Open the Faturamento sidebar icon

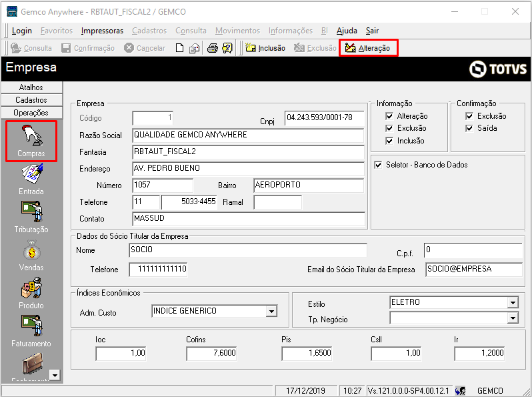coord(31,331)
